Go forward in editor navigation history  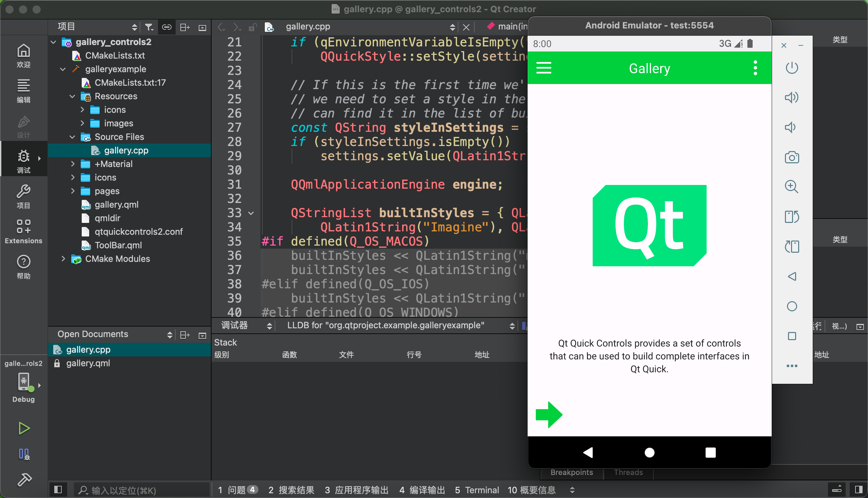pyautogui.click(x=237, y=27)
